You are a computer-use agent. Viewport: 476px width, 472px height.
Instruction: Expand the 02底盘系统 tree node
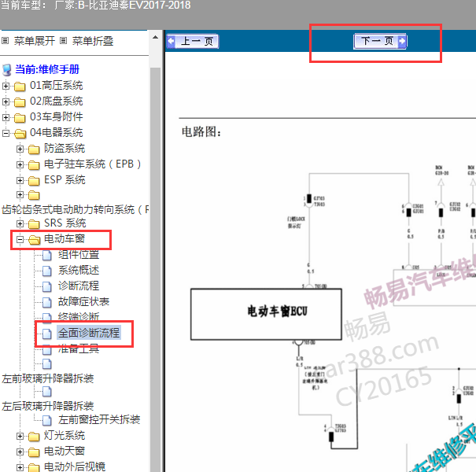click(6, 102)
